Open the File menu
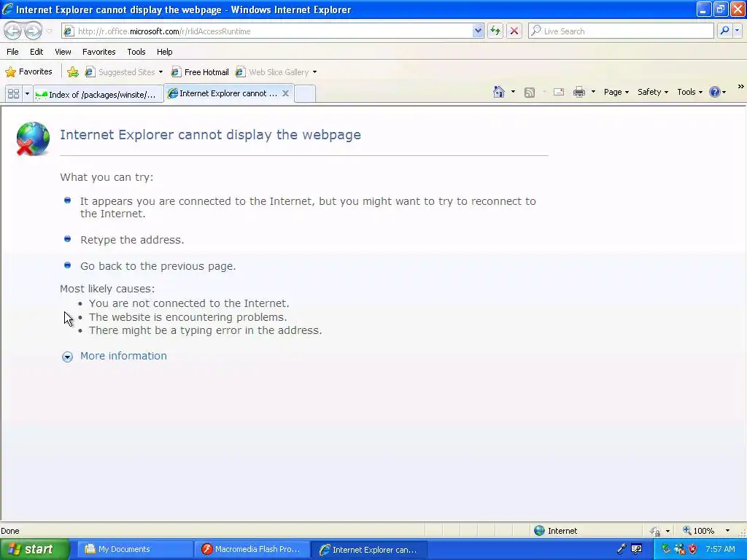 (13, 52)
